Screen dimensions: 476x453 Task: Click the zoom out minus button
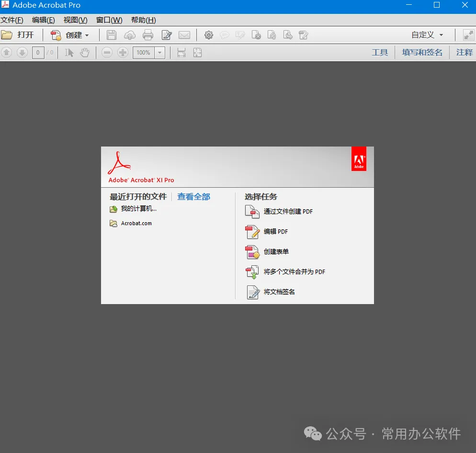(x=107, y=53)
